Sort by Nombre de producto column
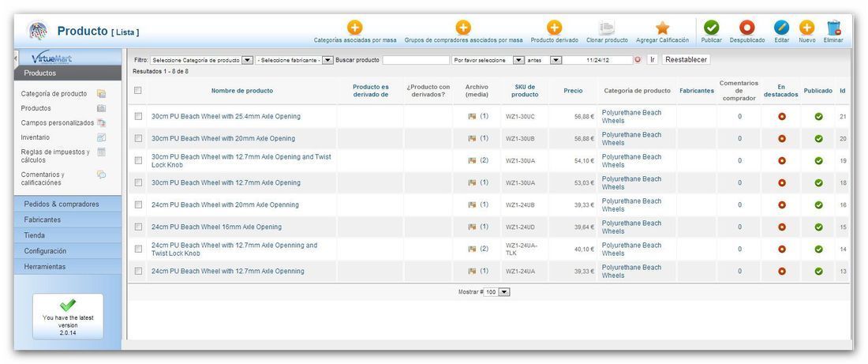 (x=242, y=91)
